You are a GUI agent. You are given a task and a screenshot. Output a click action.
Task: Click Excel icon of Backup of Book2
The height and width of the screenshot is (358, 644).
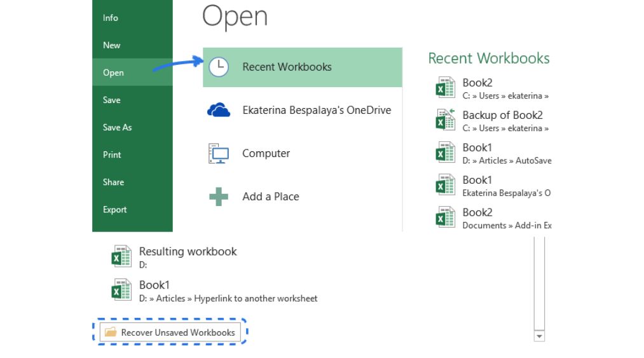tap(445, 120)
